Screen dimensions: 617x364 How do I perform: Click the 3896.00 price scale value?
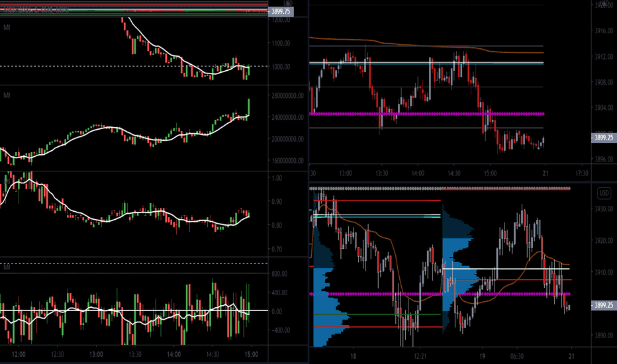click(604, 159)
